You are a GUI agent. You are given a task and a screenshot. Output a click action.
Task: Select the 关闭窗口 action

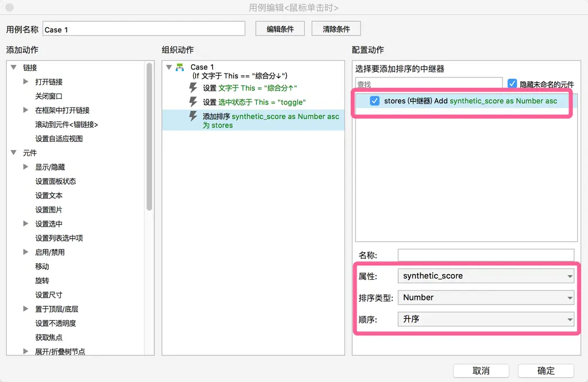click(49, 96)
